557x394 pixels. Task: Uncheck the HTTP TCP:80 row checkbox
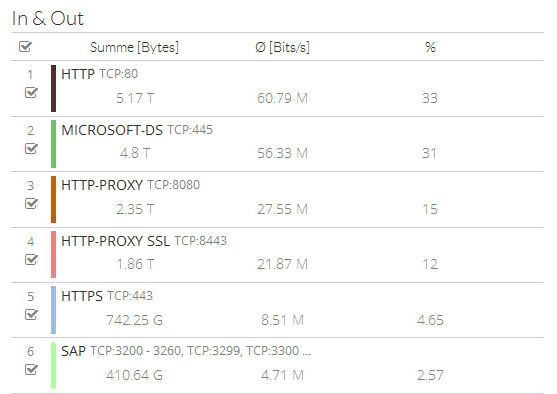click(x=31, y=92)
